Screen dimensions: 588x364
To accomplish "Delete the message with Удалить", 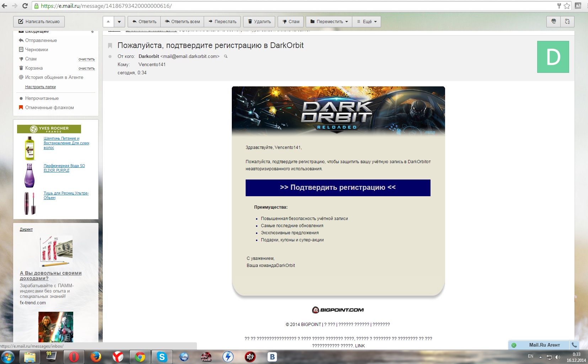I will point(260,21).
